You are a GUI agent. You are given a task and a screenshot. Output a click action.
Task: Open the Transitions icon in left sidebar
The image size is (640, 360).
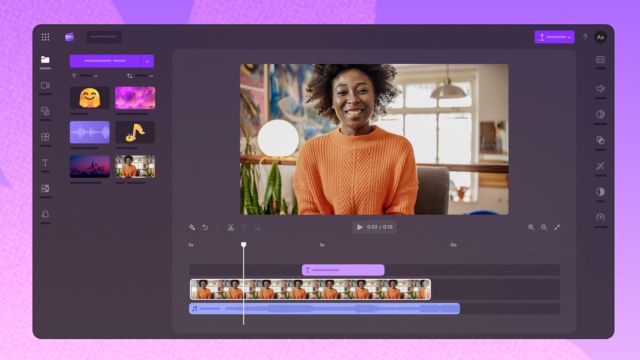[45, 189]
